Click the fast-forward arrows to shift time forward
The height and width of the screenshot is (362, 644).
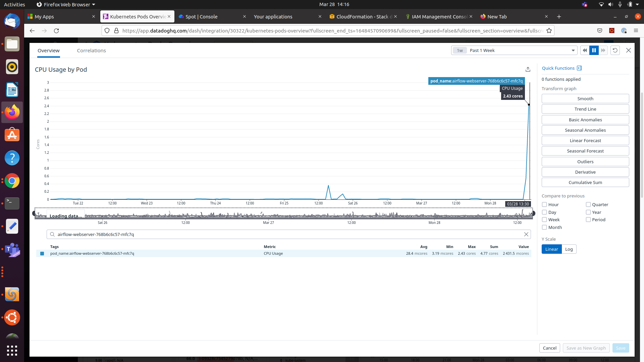tap(603, 50)
